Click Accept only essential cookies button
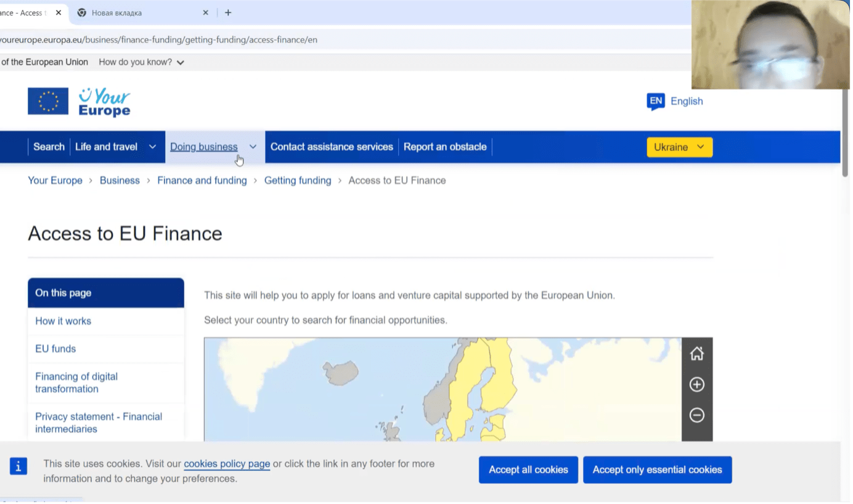Image resolution: width=853 pixels, height=504 pixels. [657, 469]
